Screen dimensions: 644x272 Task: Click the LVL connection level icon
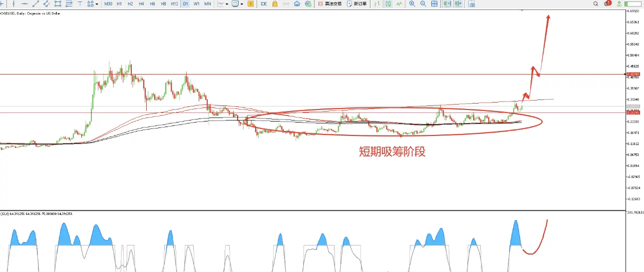(619, 4)
